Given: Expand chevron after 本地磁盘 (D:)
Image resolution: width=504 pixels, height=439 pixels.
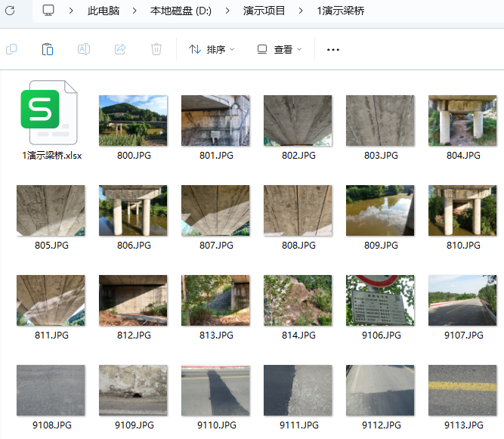Looking at the screenshot, I should pos(227,11).
